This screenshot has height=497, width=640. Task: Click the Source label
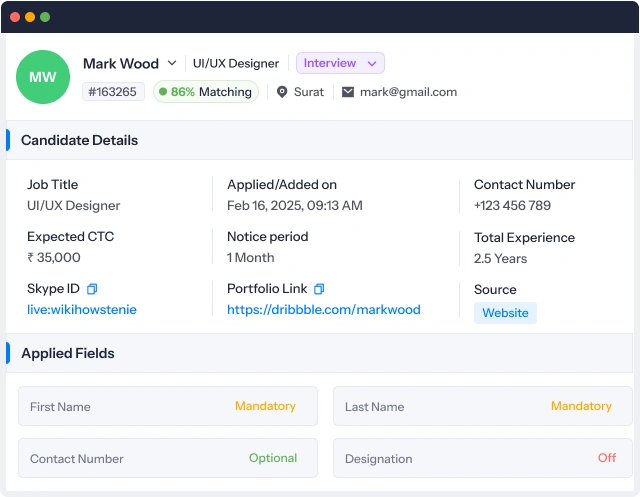pos(495,289)
